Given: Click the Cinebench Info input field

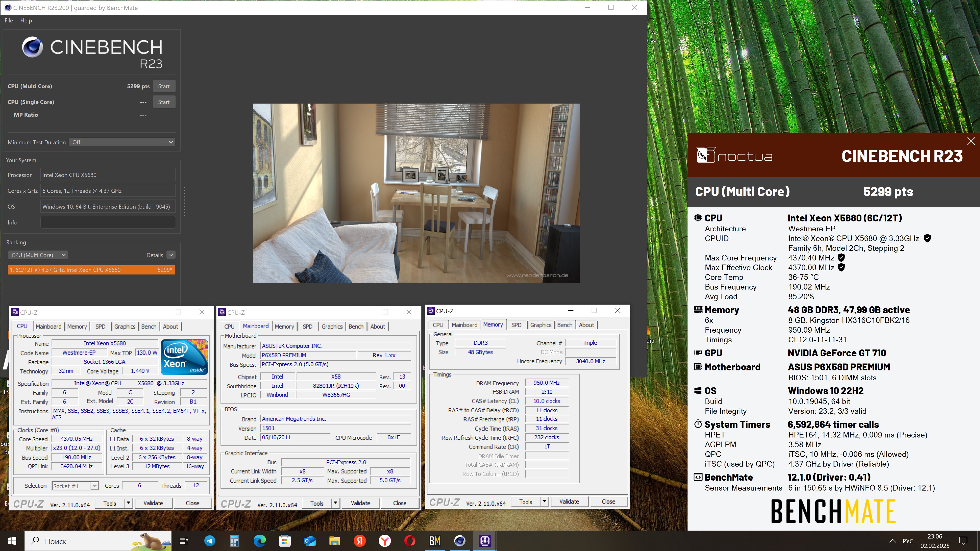Looking at the screenshot, I should click(x=108, y=222).
